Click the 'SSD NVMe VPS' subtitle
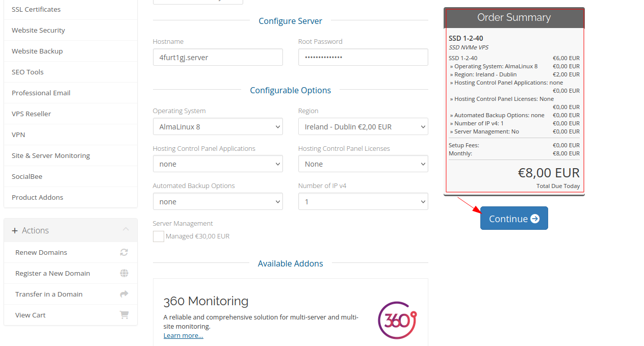Viewport: 644px width, 346px height. (x=469, y=47)
